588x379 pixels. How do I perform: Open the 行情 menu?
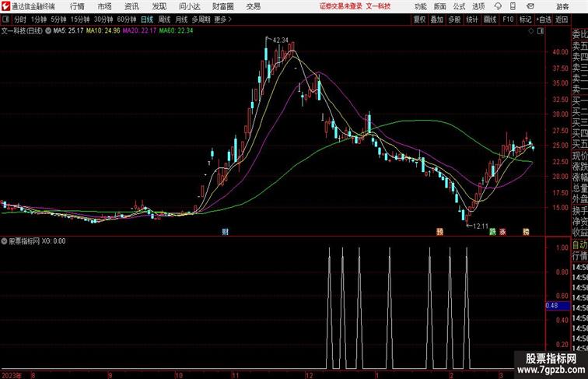pyautogui.click(x=77, y=6)
